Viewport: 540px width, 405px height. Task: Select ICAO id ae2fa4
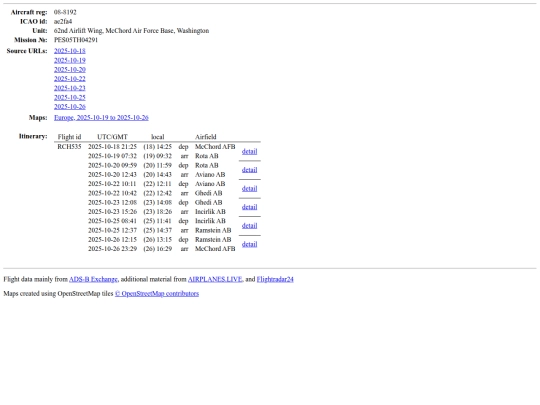[x=63, y=22]
